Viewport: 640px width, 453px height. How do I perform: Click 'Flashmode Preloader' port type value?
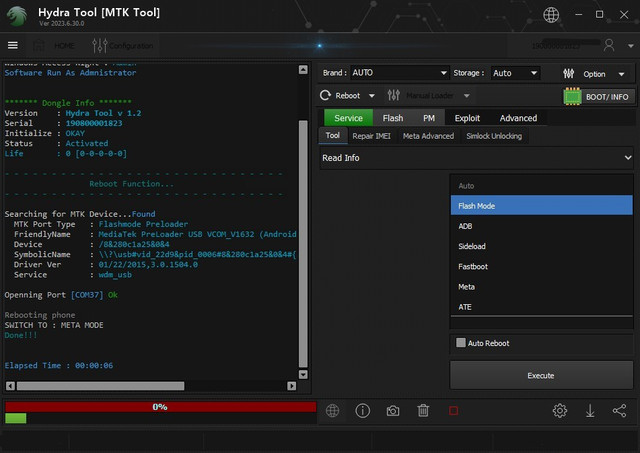pos(143,224)
